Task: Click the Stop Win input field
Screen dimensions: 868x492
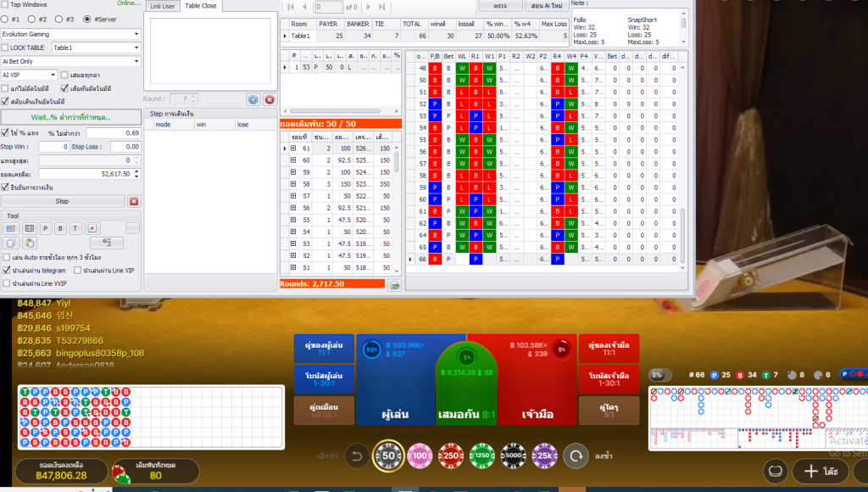Action: pyautogui.click(x=53, y=147)
